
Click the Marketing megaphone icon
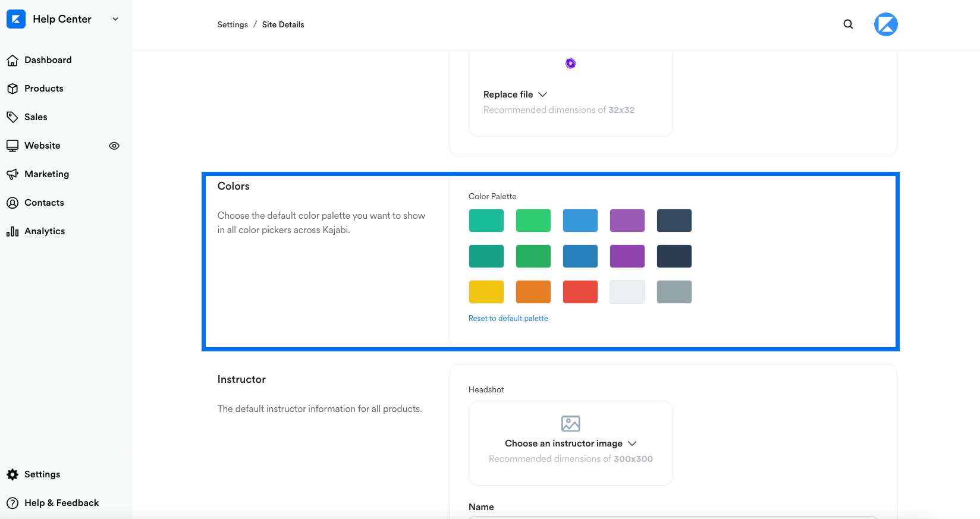pos(12,174)
